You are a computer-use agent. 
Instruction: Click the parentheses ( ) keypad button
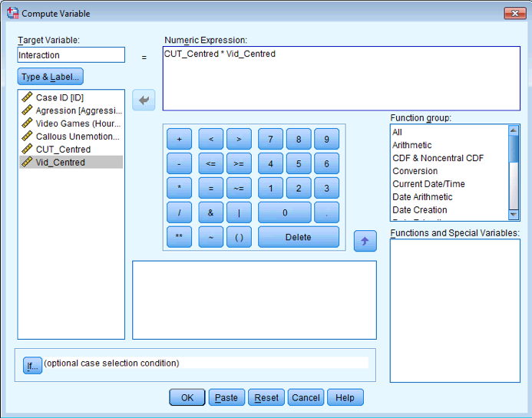[239, 237]
